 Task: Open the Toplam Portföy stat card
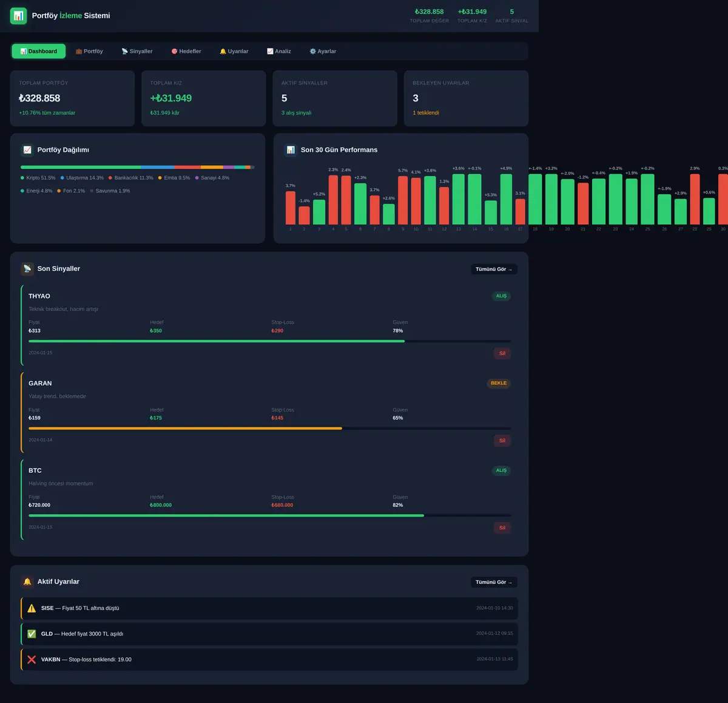pyautogui.click(x=72, y=98)
